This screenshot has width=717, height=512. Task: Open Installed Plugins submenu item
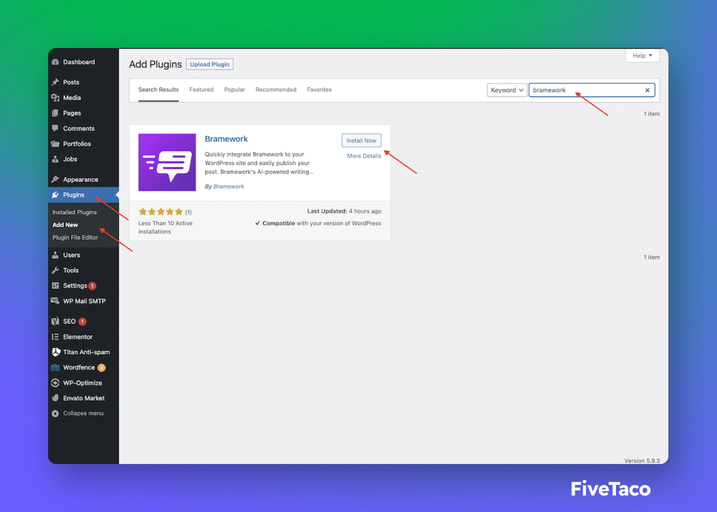coord(74,212)
